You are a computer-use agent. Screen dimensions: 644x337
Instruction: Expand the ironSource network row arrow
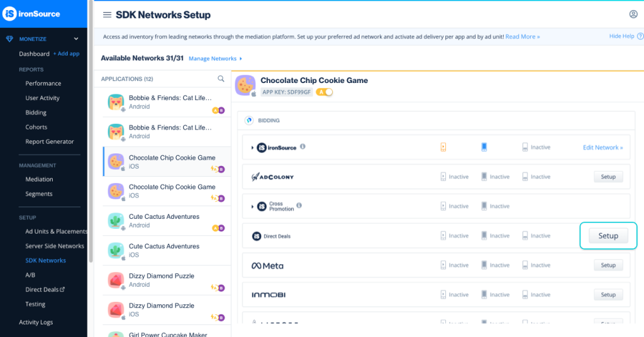point(253,148)
